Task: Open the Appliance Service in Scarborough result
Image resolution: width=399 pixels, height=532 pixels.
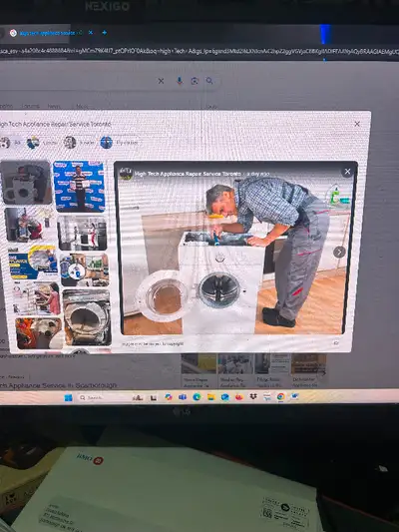Action: coord(58,385)
